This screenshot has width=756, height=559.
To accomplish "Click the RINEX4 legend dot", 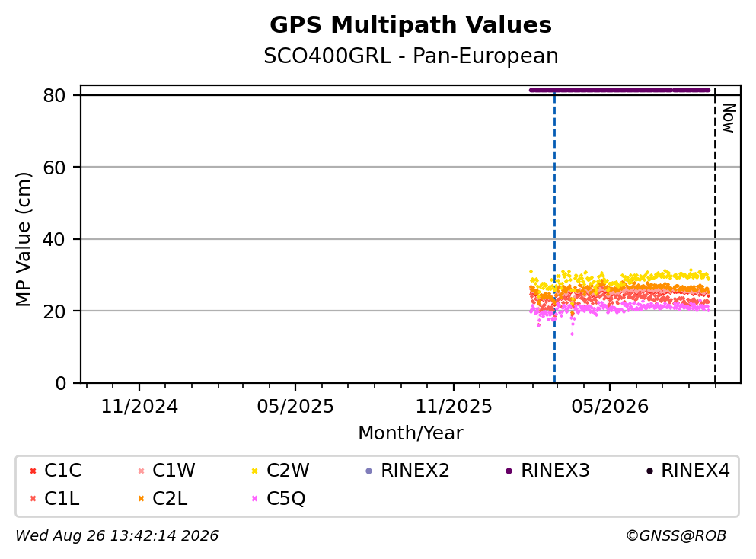I will 650,471.
